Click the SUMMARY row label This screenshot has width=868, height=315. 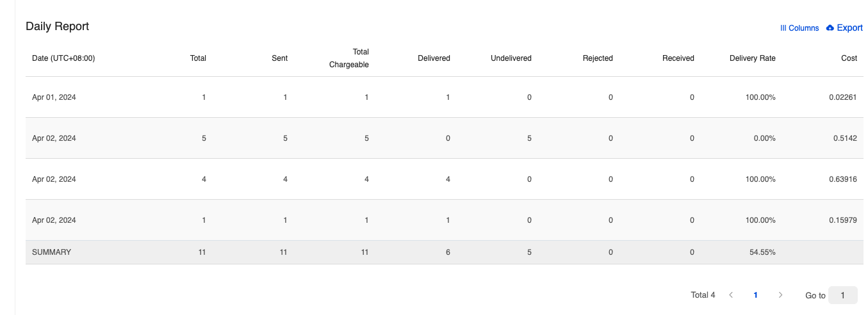pos(51,252)
